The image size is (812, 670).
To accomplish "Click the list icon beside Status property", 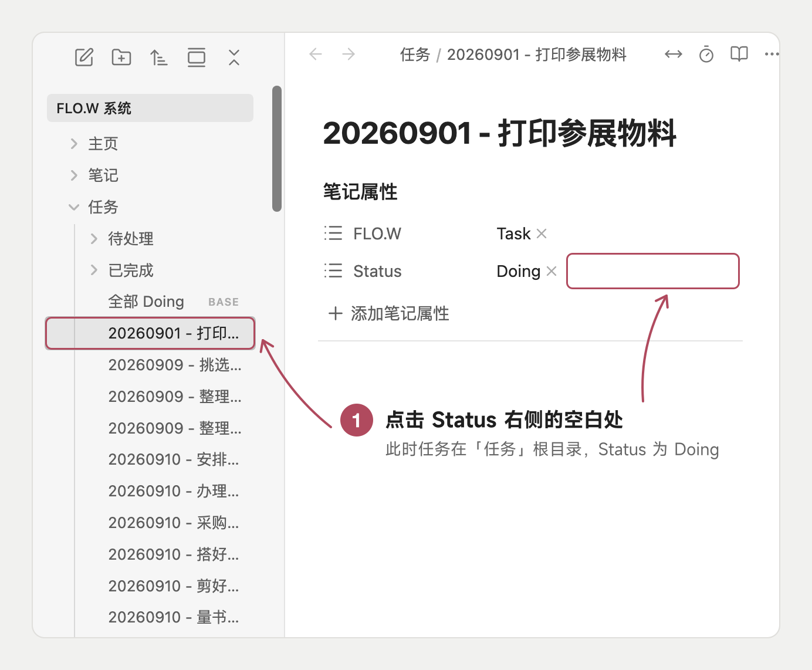I will 333,271.
